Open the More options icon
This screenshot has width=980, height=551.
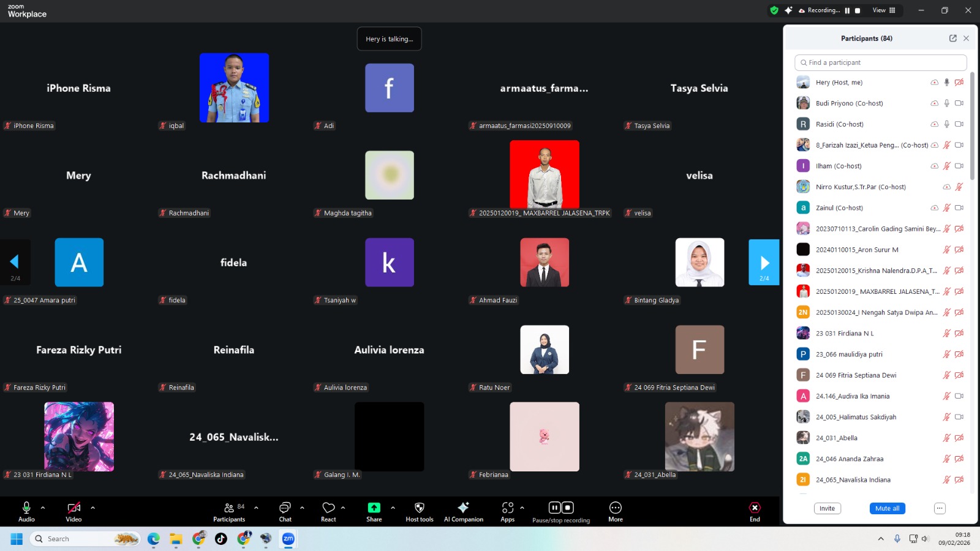tap(615, 508)
